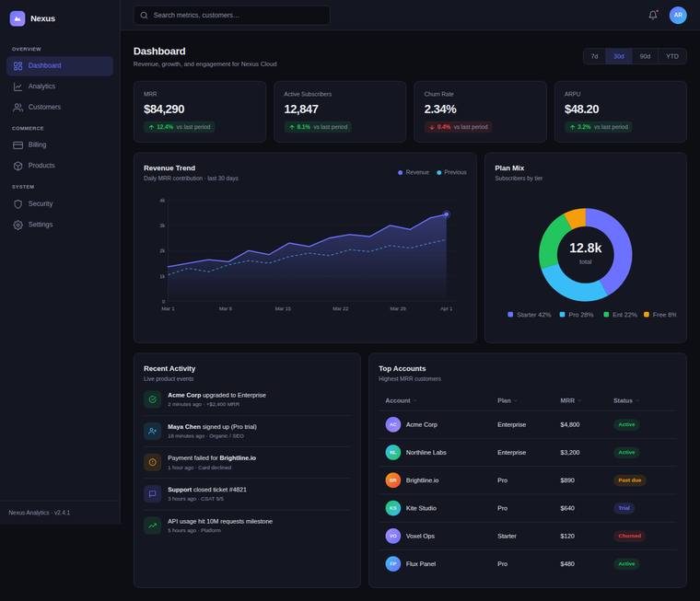Click the Acme Corp upgrade check icon

pyautogui.click(x=152, y=399)
